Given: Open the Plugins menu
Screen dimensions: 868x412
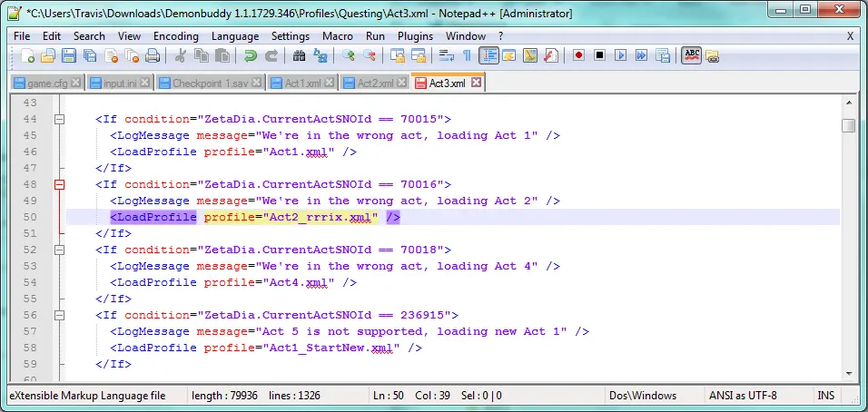Looking at the screenshot, I should click(415, 36).
